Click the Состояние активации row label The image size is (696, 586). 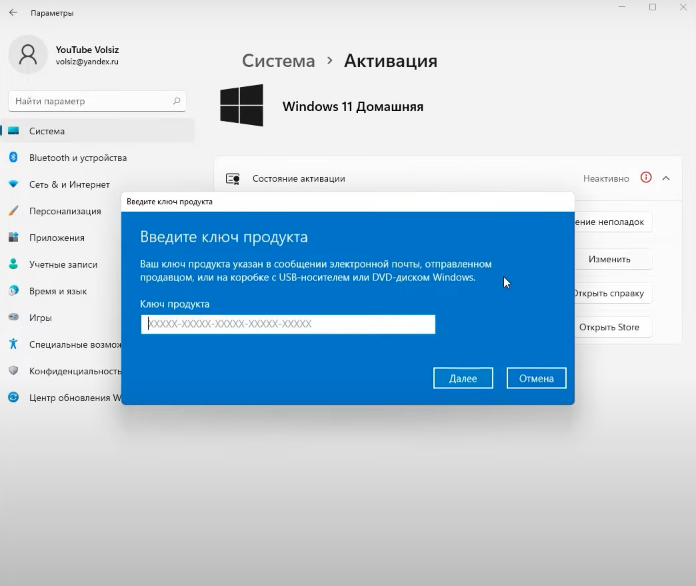coord(299,178)
